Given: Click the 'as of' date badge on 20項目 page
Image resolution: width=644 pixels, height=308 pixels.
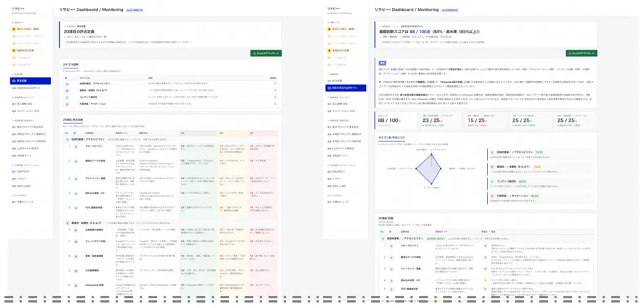Looking at the screenshot, I should click(135, 10).
